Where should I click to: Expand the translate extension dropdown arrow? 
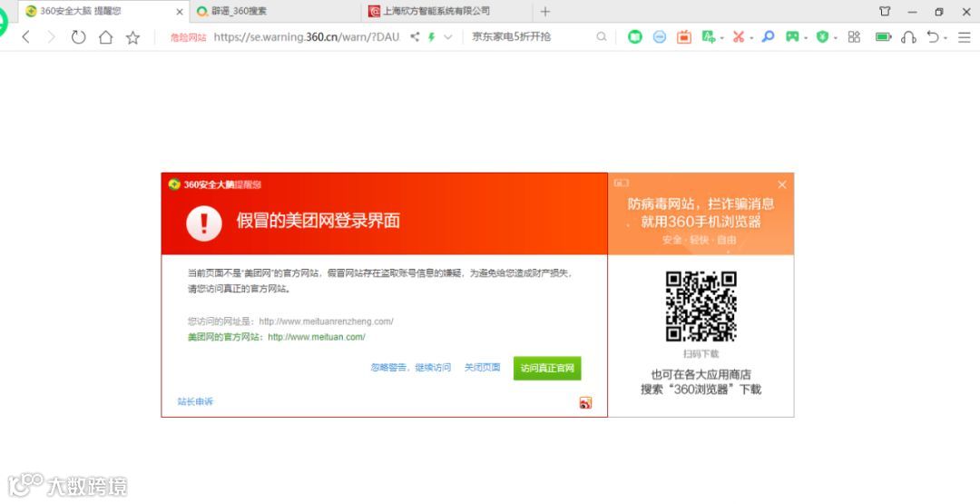pos(722,38)
